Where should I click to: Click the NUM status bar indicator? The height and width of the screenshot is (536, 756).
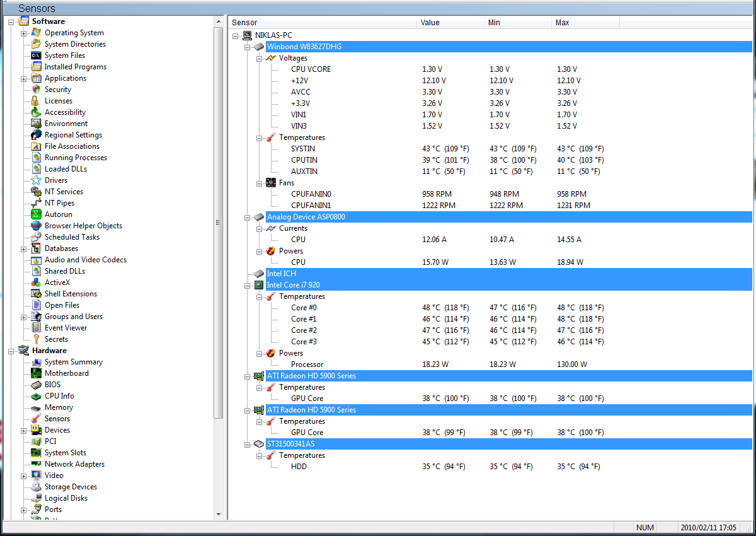pos(645,528)
